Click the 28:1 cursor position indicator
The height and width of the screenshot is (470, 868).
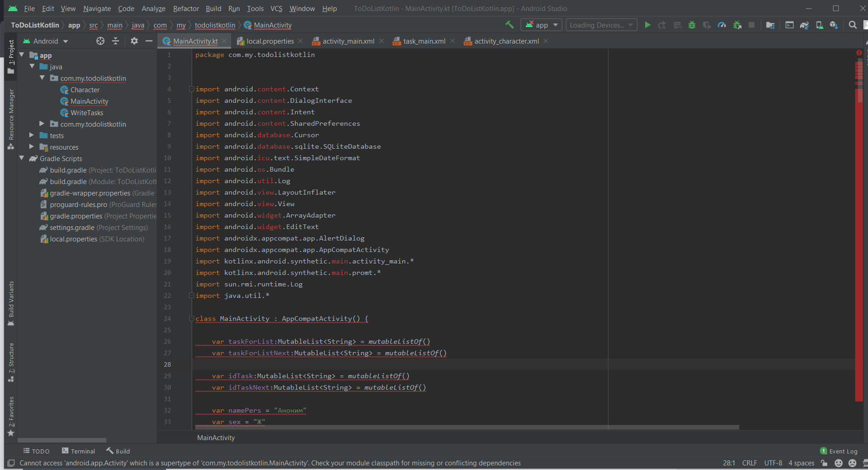point(729,463)
